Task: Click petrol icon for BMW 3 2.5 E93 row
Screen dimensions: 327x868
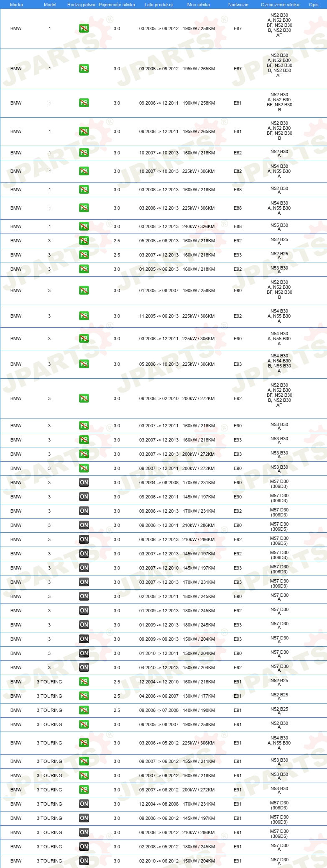Action: (84, 255)
